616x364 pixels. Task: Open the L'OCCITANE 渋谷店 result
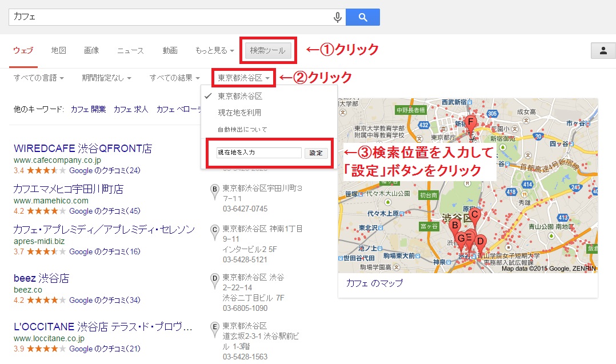(103, 327)
